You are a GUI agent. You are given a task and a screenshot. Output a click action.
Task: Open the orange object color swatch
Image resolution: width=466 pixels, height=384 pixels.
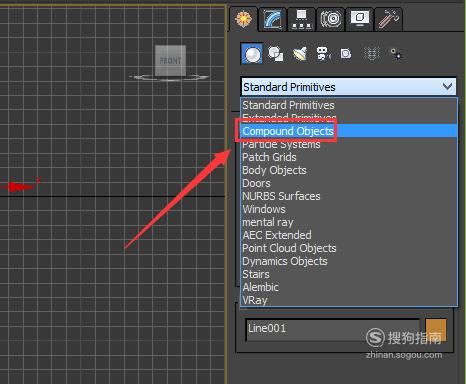(x=436, y=329)
